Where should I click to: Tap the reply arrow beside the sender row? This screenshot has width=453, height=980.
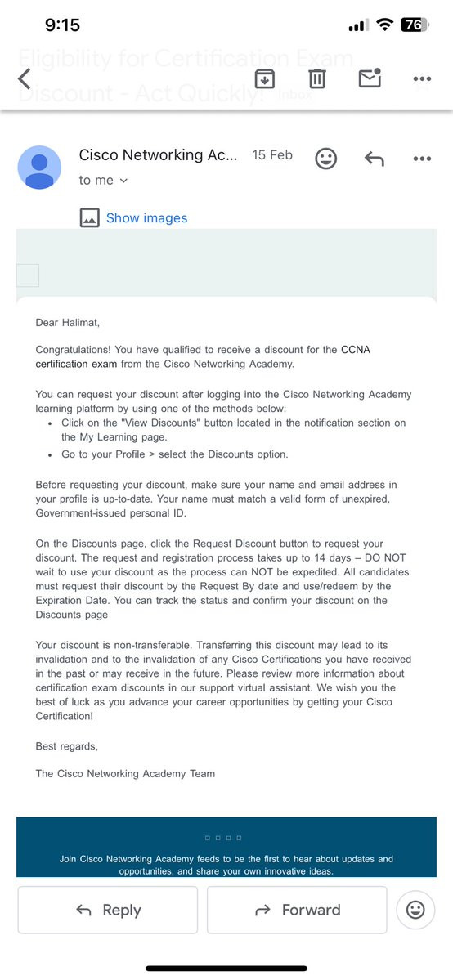375,159
